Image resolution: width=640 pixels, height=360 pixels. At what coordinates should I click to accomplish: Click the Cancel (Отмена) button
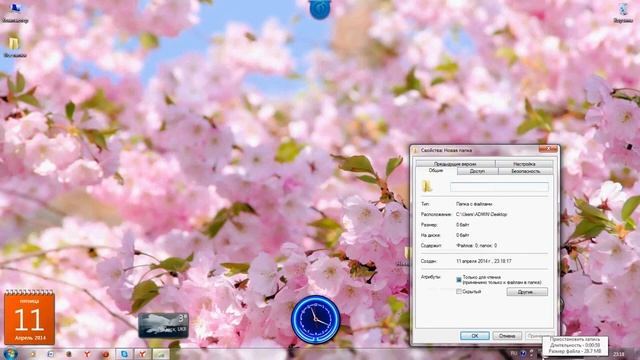tap(507, 336)
